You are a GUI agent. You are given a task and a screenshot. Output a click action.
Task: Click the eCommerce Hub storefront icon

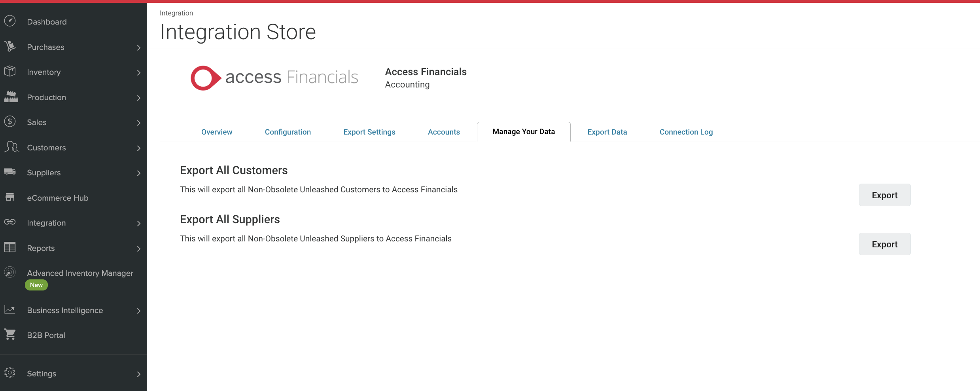[10, 197]
